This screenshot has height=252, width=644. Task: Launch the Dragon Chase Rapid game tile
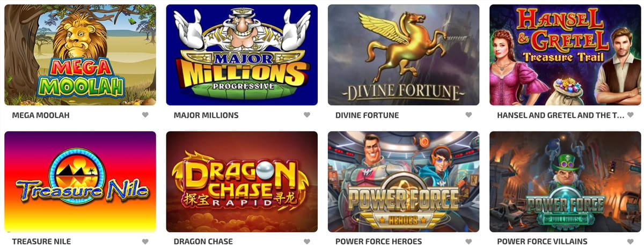tap(242, 181)
